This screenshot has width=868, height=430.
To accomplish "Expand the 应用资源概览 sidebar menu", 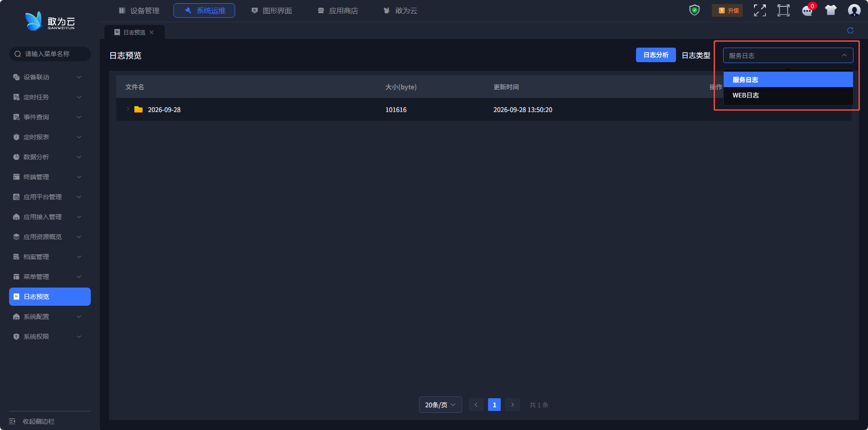I will pos(50,237).
